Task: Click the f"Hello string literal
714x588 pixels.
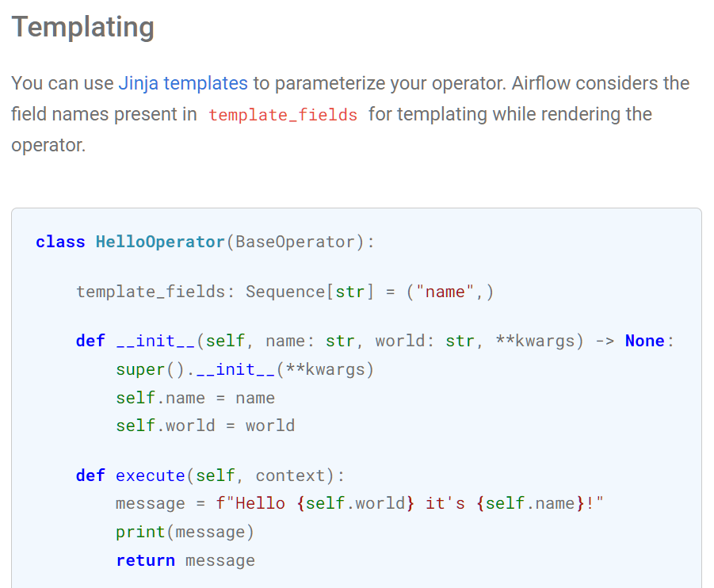Action: click(x=250, y=503)
